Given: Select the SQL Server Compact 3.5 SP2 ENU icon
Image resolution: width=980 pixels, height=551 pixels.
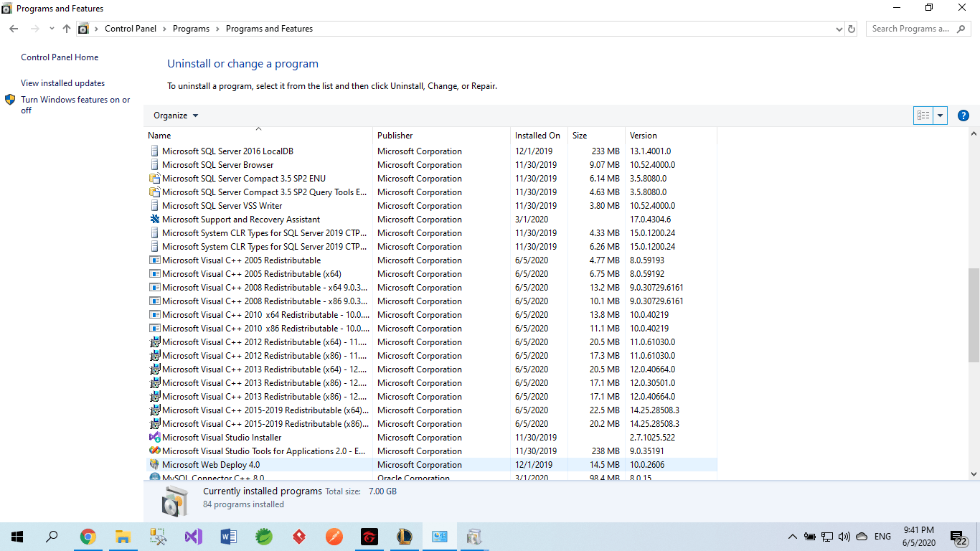Looking at the screenshot, I should point(154,179).
